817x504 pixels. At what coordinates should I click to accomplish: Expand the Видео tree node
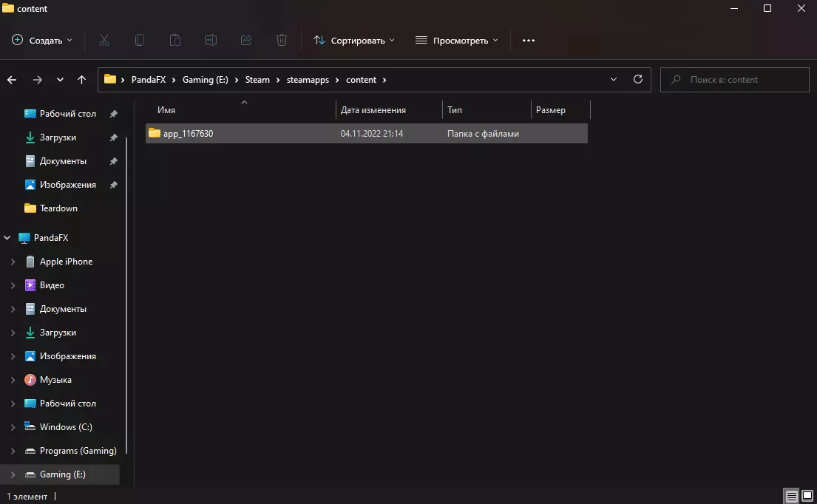[x=13, y=285]
